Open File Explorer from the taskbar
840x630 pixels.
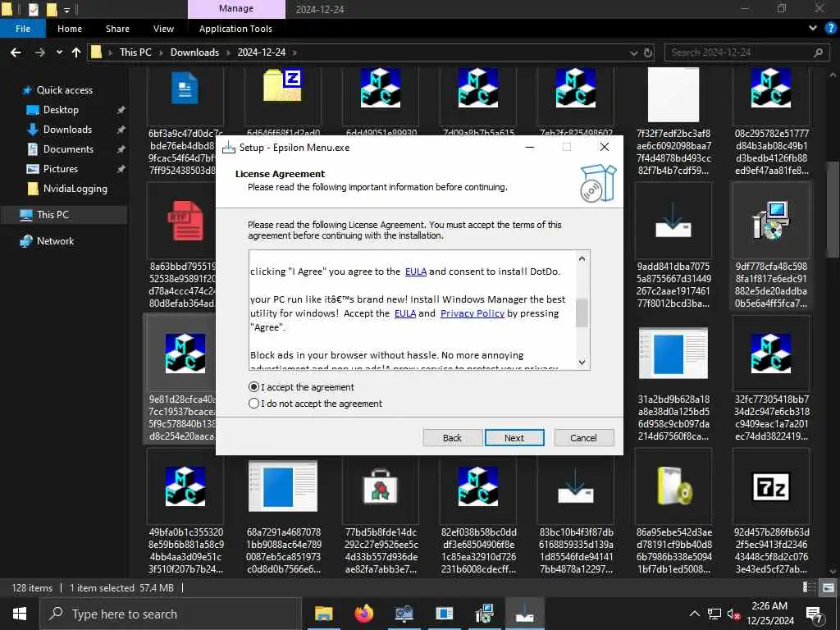pos(323,614)
